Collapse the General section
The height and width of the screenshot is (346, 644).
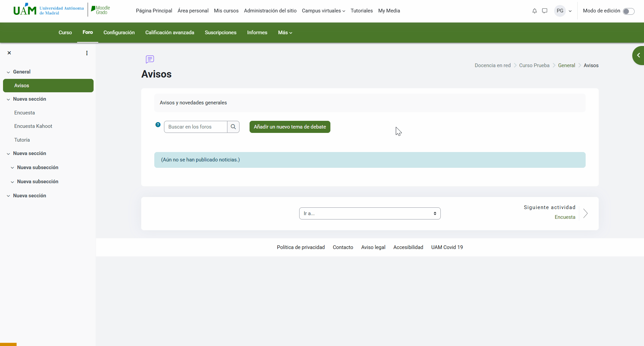point(8,72)
